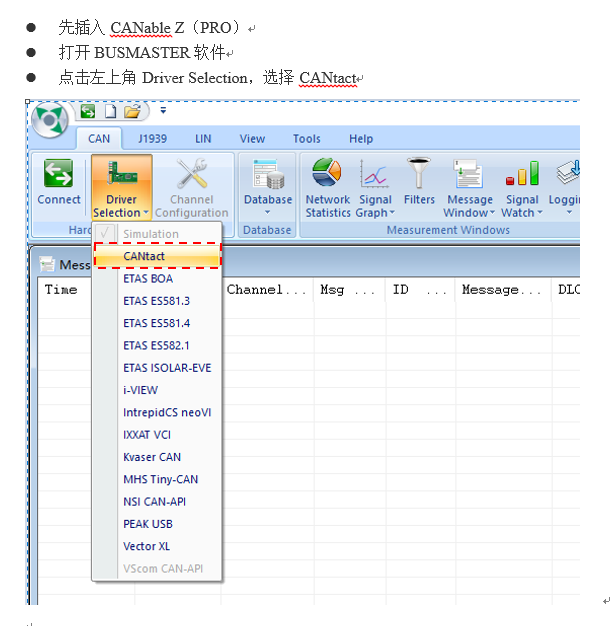
Task: Expand the quick access toolbar customize arrow
Action: coord(163,110)
